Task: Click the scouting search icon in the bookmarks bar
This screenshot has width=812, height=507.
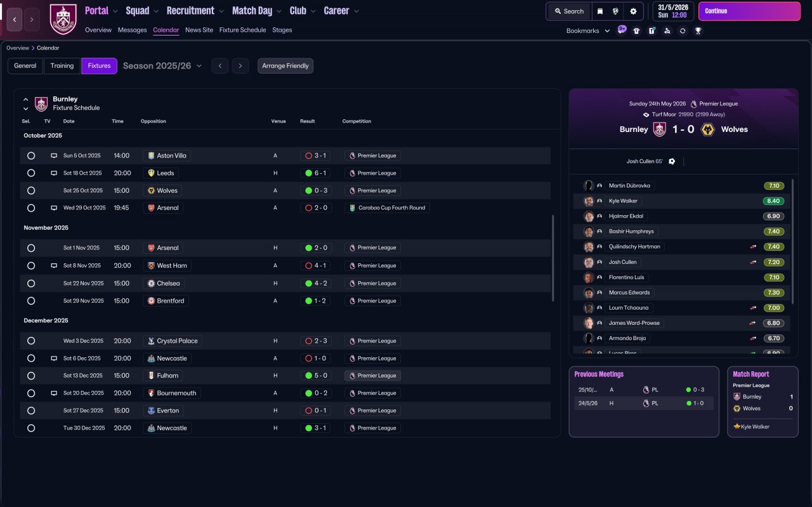Action: pos(667,30)
